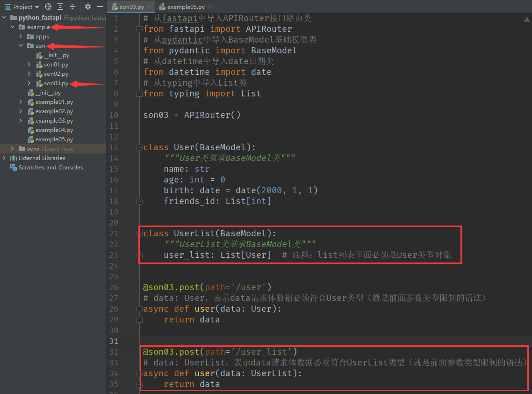The image size is (532, 394).
Task: Click the Scratches and Consoles icon
Action: (14, 168)
